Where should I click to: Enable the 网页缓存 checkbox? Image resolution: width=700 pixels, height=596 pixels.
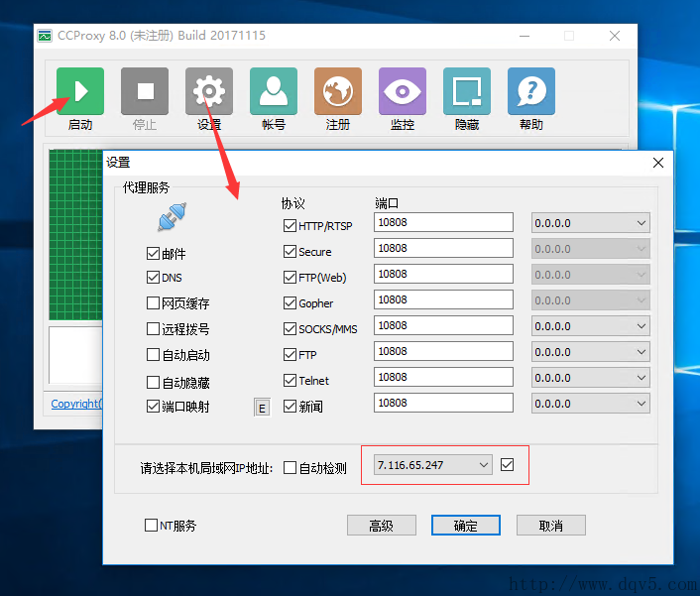[153, 303]
